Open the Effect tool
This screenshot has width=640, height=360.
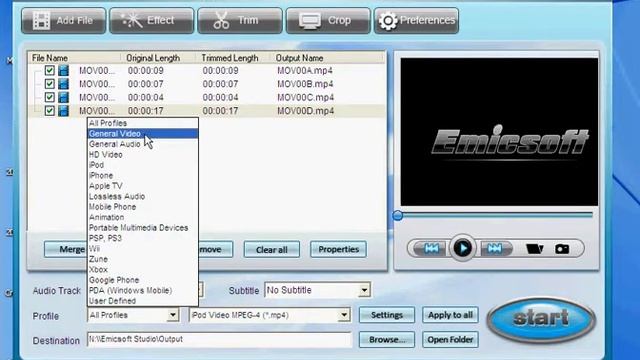coord(152,20)
